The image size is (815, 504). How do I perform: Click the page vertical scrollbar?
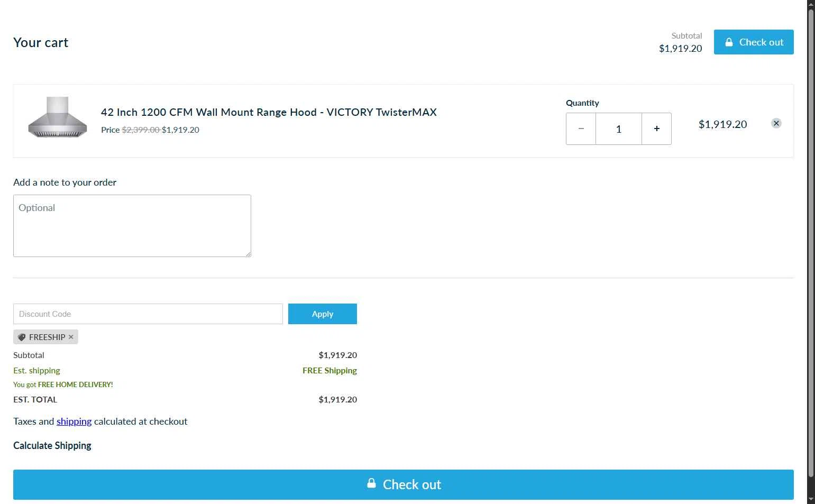click(x=811, y=243)
